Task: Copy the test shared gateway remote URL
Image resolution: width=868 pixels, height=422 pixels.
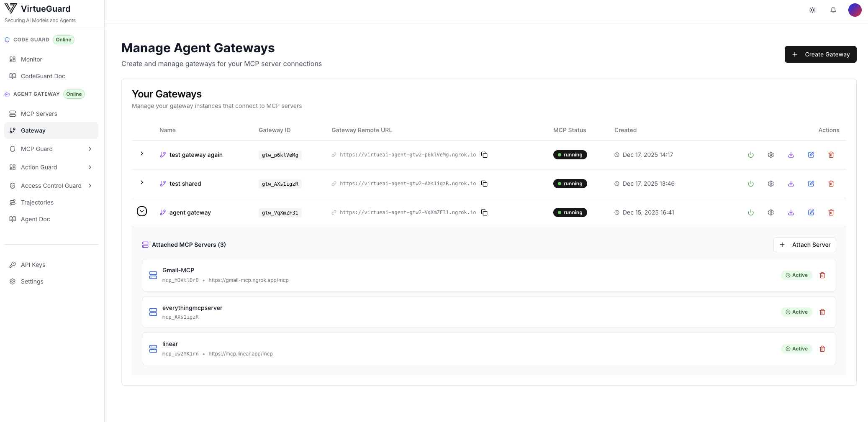Action: [x=484, y=184]
